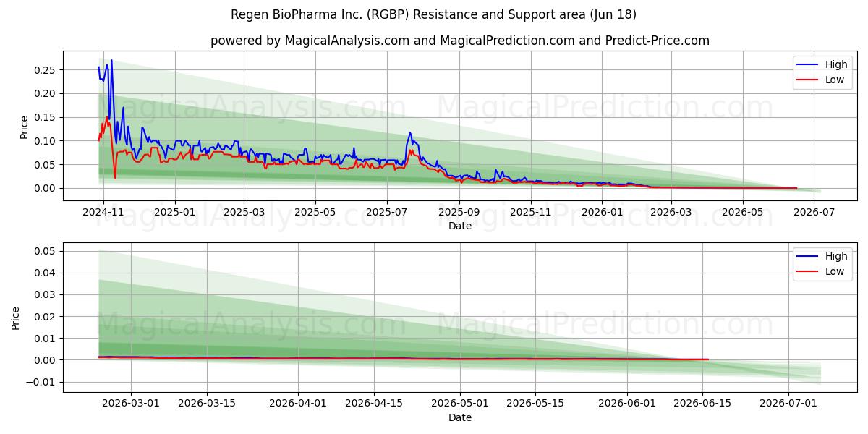Click the '2026-07' tick label in top chart

[814, 212]
